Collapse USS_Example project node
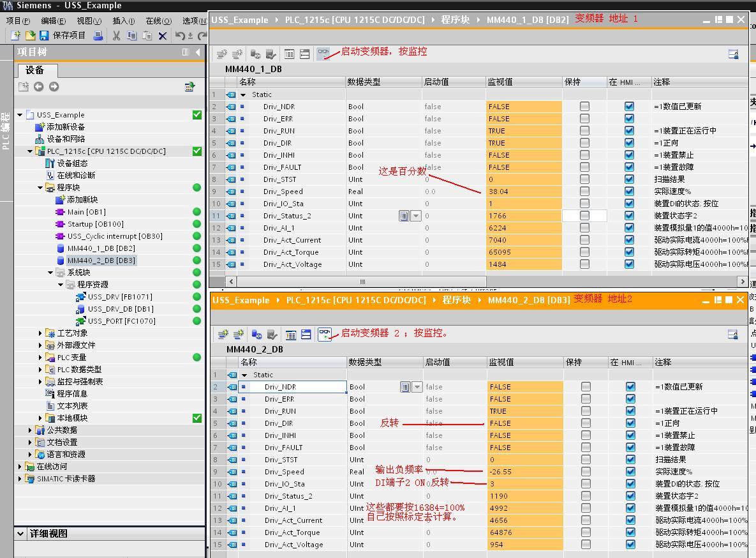 tap(20, 115)
